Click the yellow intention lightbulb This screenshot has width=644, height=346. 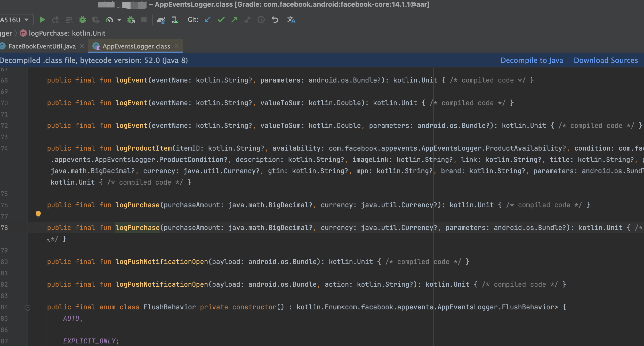point(38,214)
